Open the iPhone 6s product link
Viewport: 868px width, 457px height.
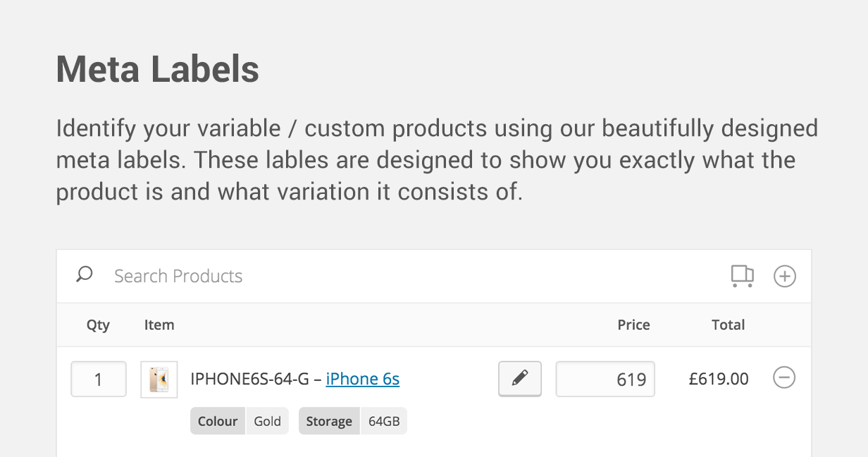pos(363,379)
